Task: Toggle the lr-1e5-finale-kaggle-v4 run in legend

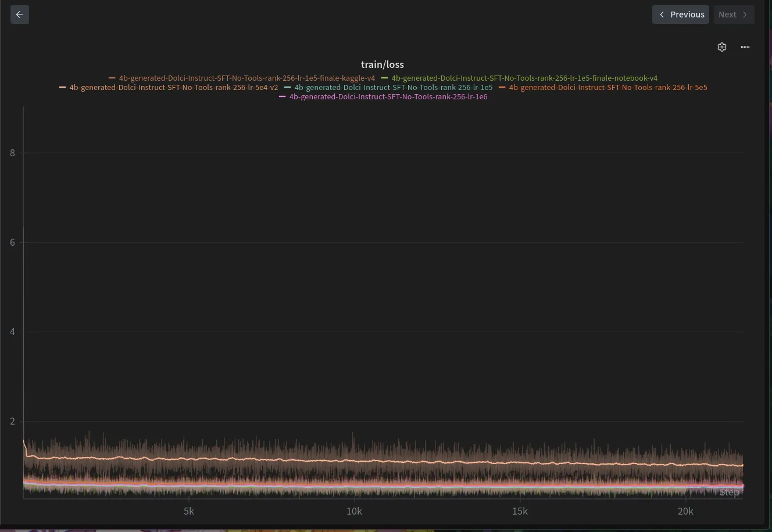Action: [246, 78]
